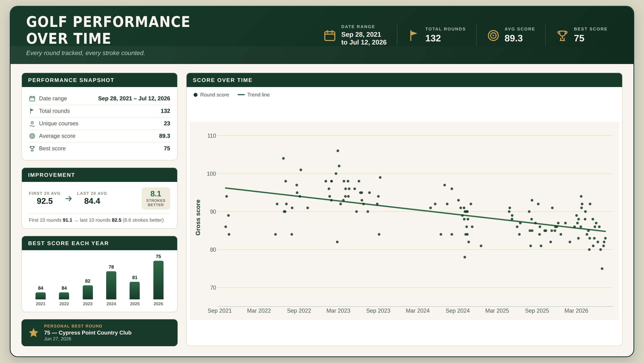Click the Improvement panel header

[x=100, y=175]
